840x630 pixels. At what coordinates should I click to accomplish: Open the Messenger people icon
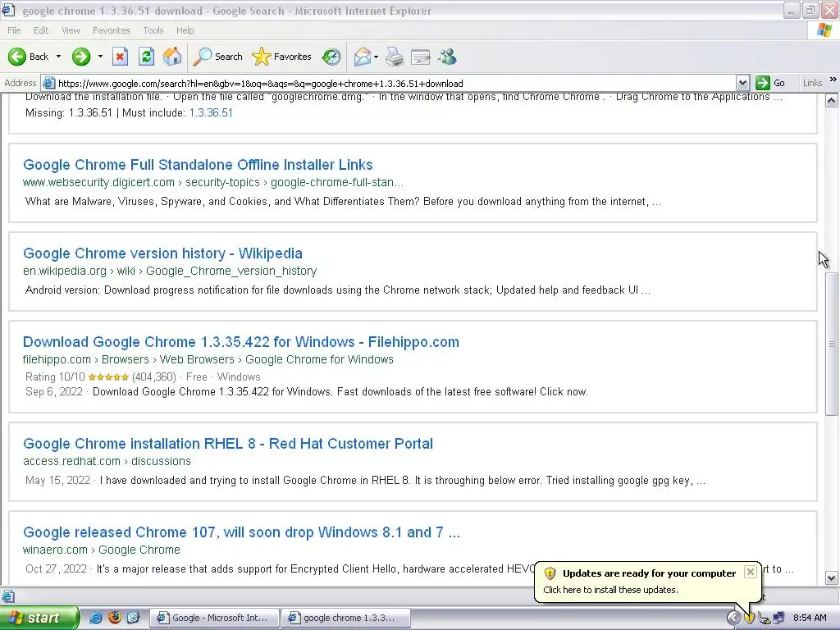click(x=447, y=57)
